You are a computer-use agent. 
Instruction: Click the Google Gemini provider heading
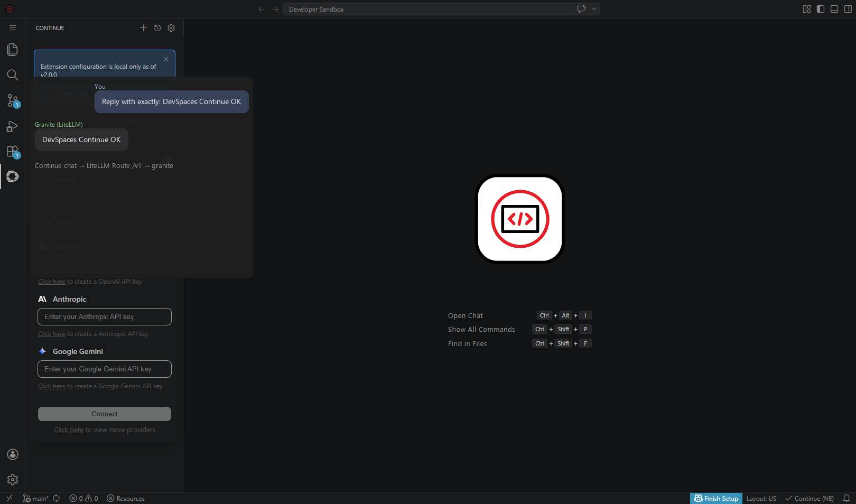click(x=78, y=351)
